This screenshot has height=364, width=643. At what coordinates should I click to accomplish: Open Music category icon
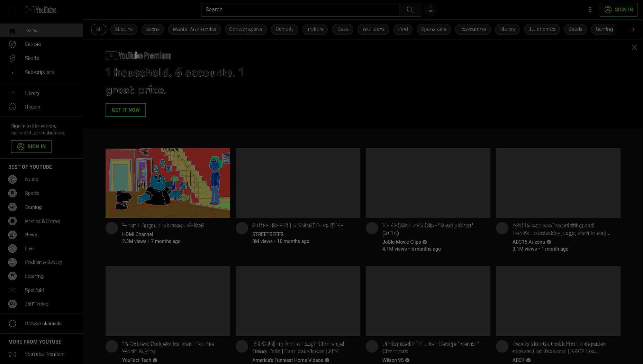12,179
